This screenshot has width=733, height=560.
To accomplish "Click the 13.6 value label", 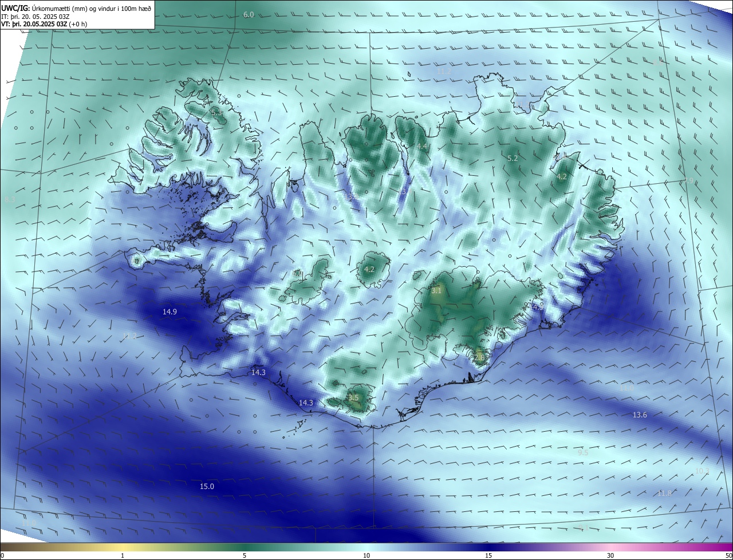I will point(640,415).
